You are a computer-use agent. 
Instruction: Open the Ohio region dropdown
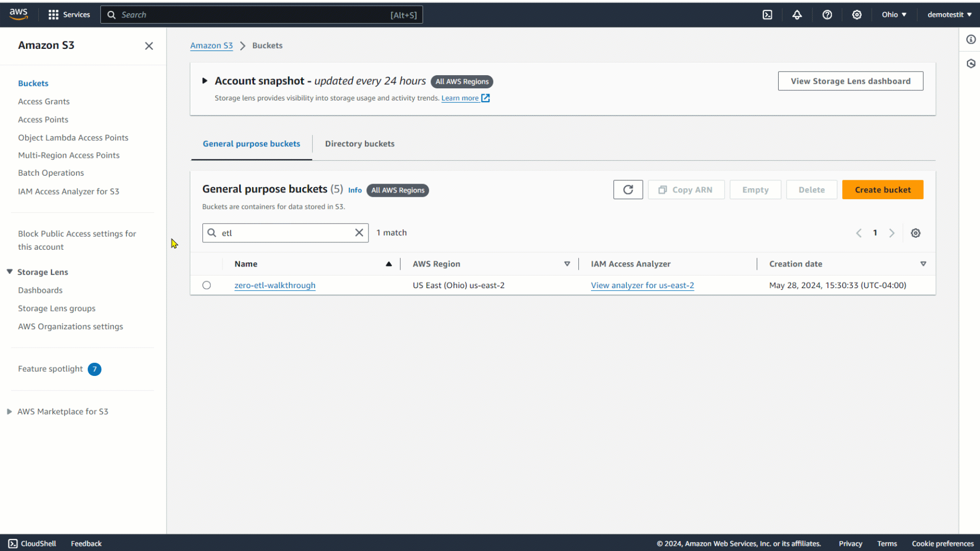[x=894, y=15]
